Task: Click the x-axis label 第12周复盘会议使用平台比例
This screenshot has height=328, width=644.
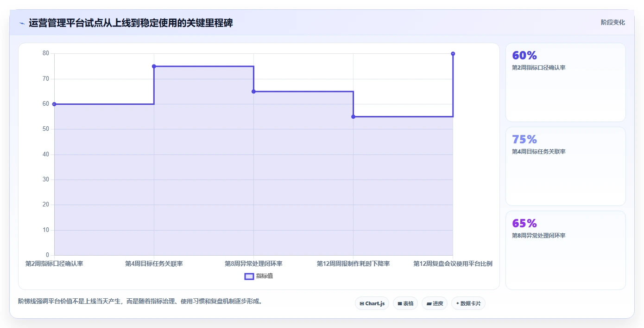Action: (453, 264)
